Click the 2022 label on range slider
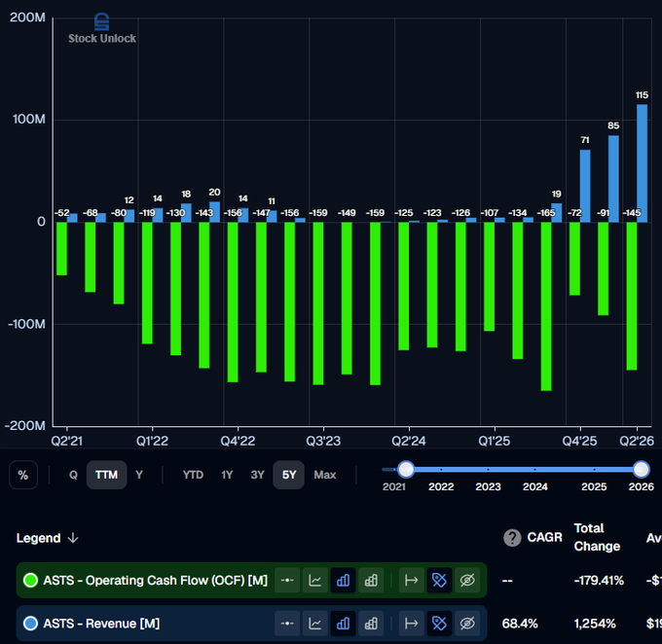 click(x=441, y=486)
